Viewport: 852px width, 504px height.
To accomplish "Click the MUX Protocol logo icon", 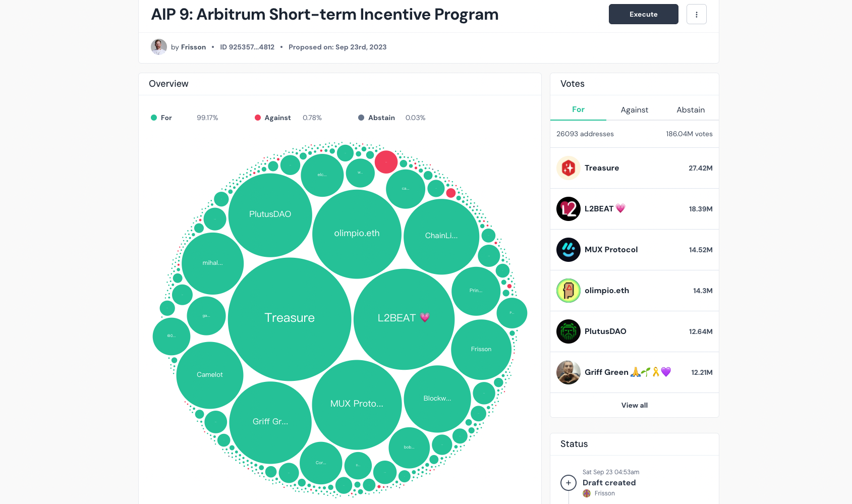I will tap(569, 250).
